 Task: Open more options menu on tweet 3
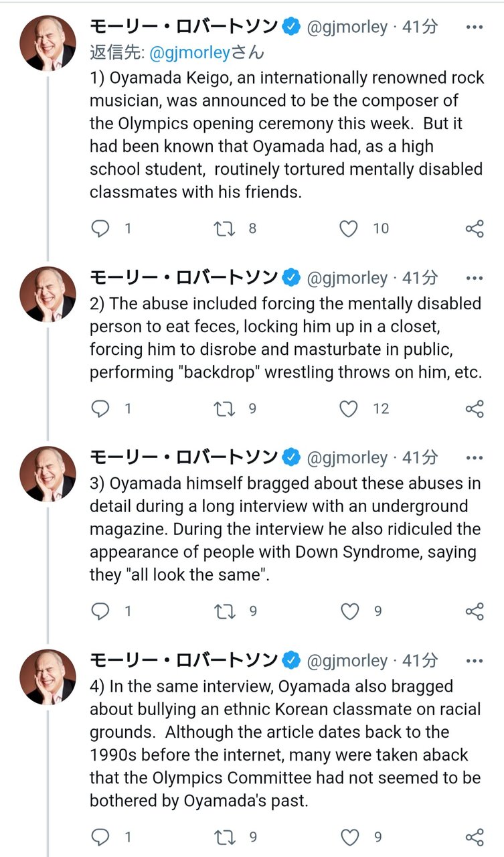tap(474, 458)
